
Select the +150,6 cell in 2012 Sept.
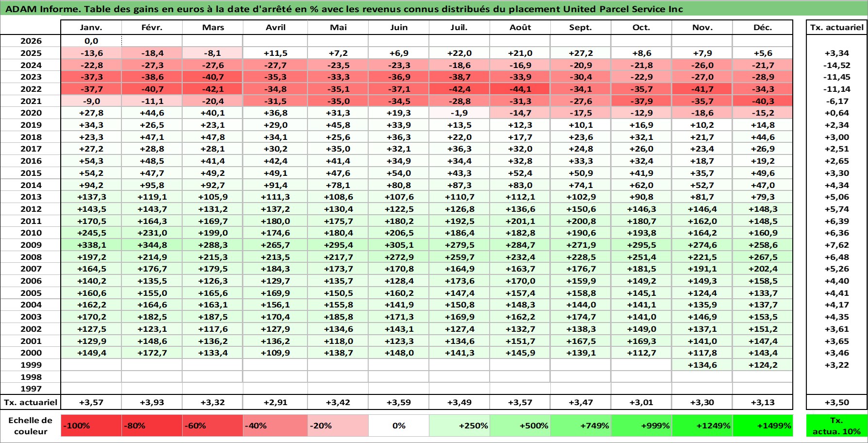pyautogui.click(x=581, y=209)
